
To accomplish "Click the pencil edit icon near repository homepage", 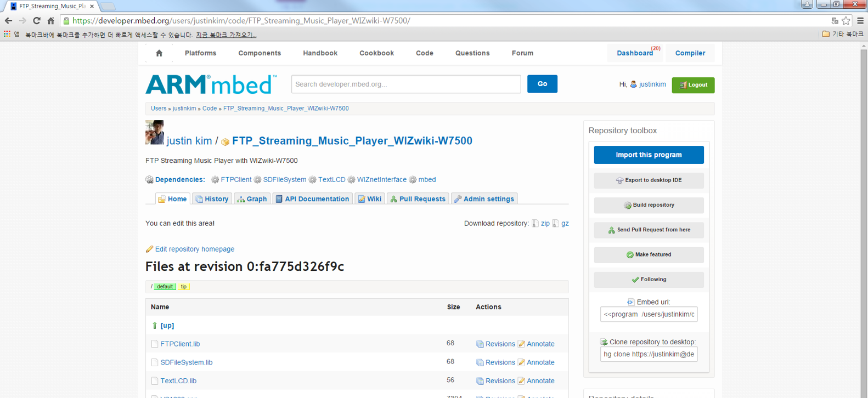I will 149,249.
